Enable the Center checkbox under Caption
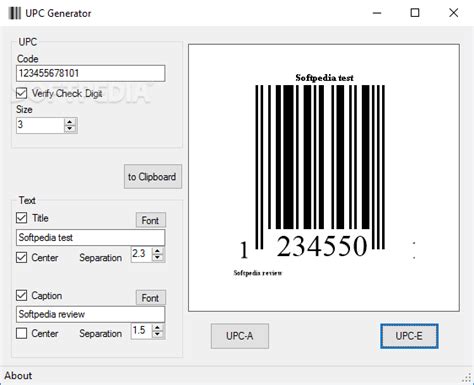 tap(22, 333)
